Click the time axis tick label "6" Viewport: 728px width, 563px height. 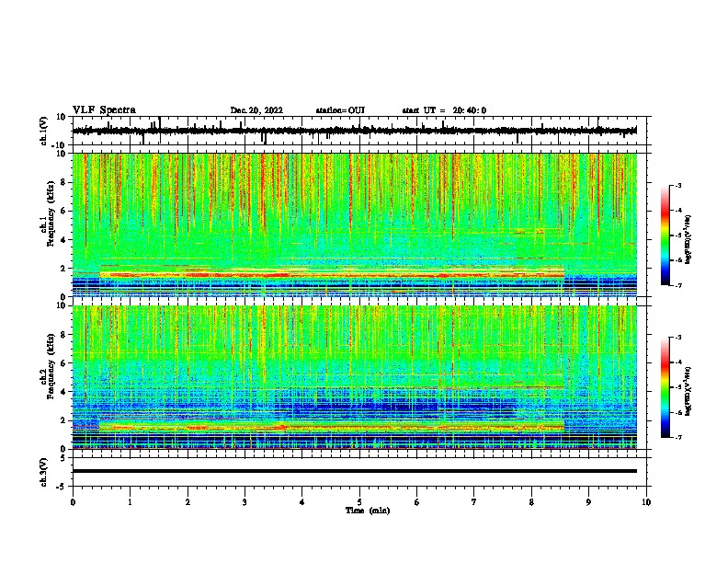pyautogui.click(x=417, y=502)
